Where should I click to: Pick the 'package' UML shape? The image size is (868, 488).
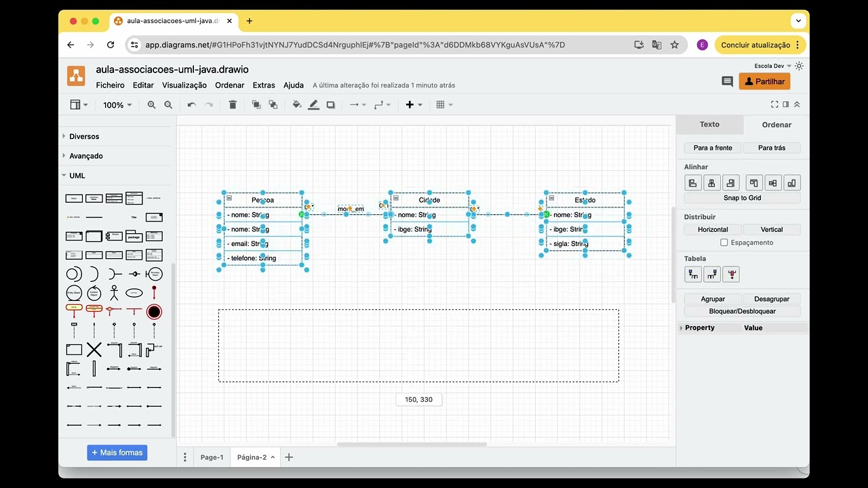134,236
